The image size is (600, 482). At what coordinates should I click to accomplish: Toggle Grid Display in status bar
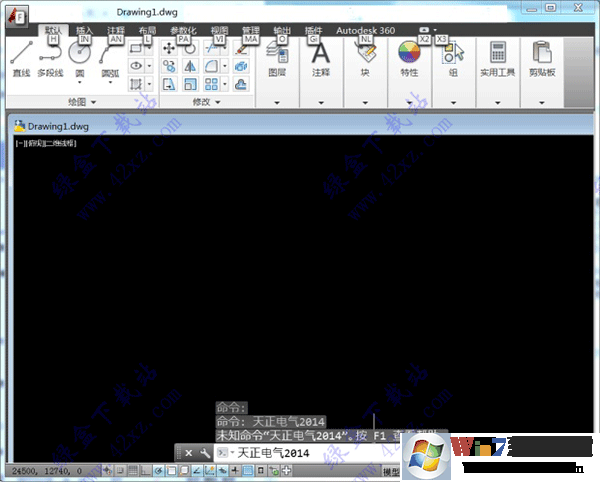pos(133,471)
